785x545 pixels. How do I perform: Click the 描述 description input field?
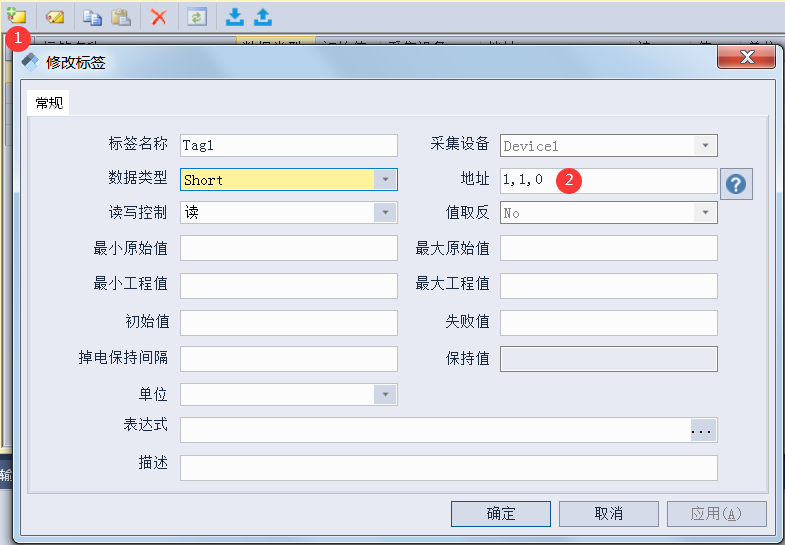pyautogui.click(x=449, y=468)
